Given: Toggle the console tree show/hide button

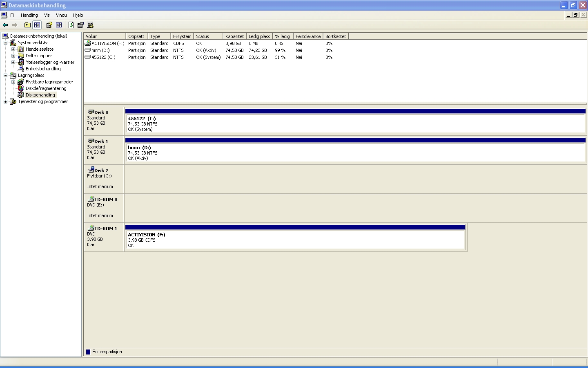Looking at the screenshot, I should click(x=37, y=25).
